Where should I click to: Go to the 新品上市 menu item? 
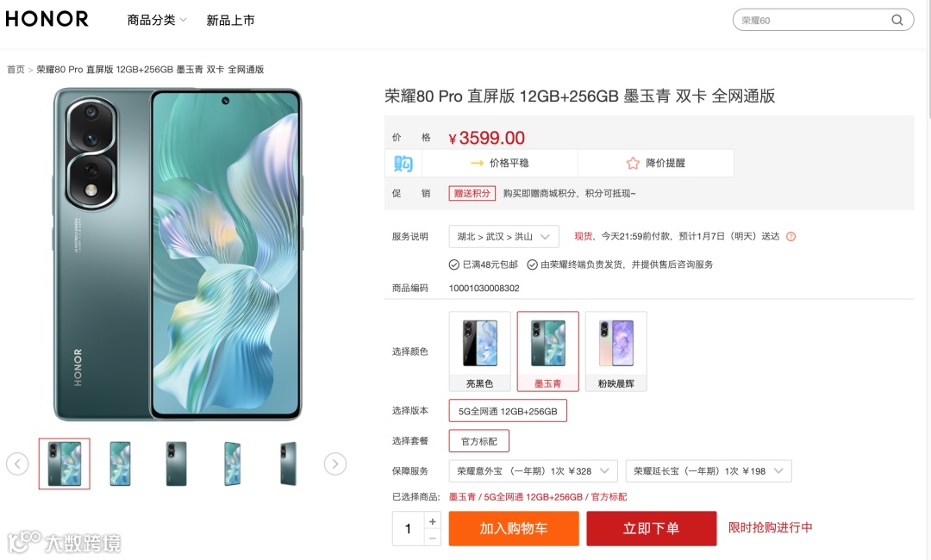[x=230, y=20]
